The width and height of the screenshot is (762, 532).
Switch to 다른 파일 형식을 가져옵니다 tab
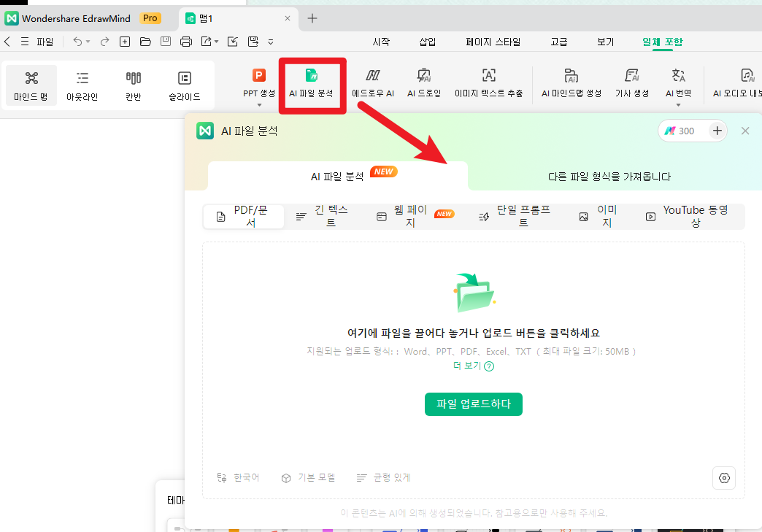(609, 177)
